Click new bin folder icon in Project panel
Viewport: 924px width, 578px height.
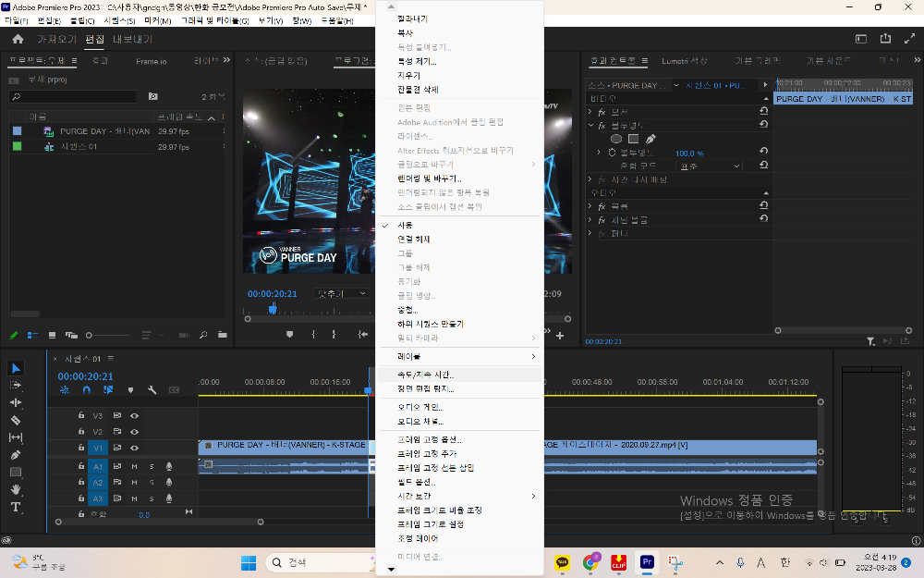point(222,335)
